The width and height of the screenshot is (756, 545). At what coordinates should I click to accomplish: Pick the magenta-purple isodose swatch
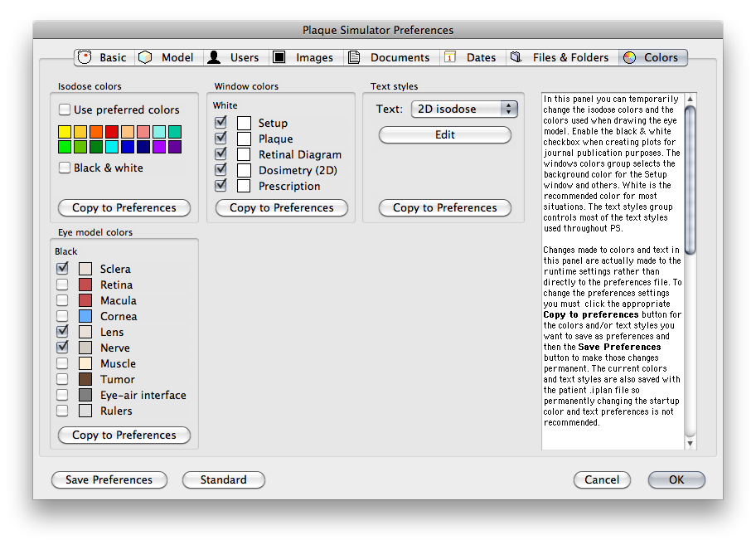(159, 147)
